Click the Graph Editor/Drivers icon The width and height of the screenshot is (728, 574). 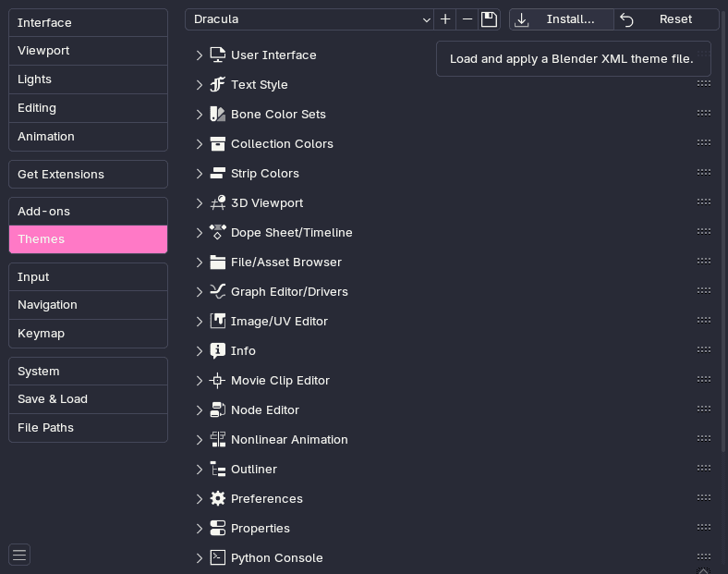(218, 292)
